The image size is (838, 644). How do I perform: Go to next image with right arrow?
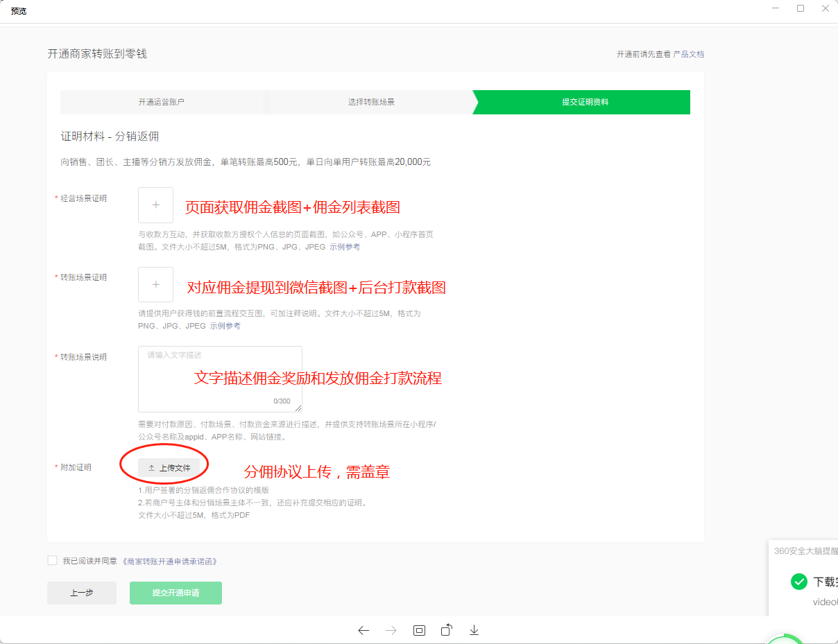(391, 630)
